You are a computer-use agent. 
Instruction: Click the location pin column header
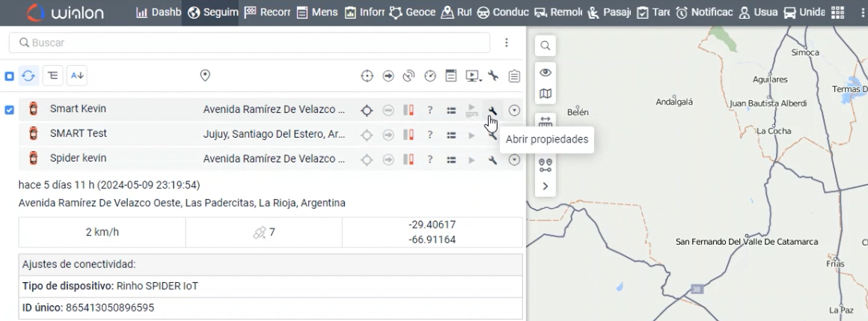click(205, 76)
